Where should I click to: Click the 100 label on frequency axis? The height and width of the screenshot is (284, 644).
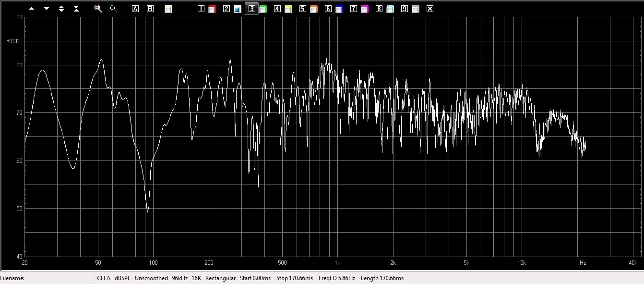pyautogui.click(x=153, y=263)
